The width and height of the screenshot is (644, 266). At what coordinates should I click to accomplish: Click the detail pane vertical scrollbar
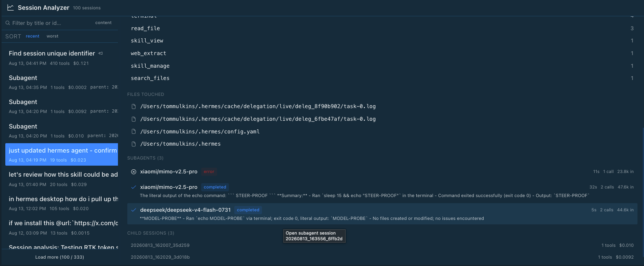coord(642,192)
